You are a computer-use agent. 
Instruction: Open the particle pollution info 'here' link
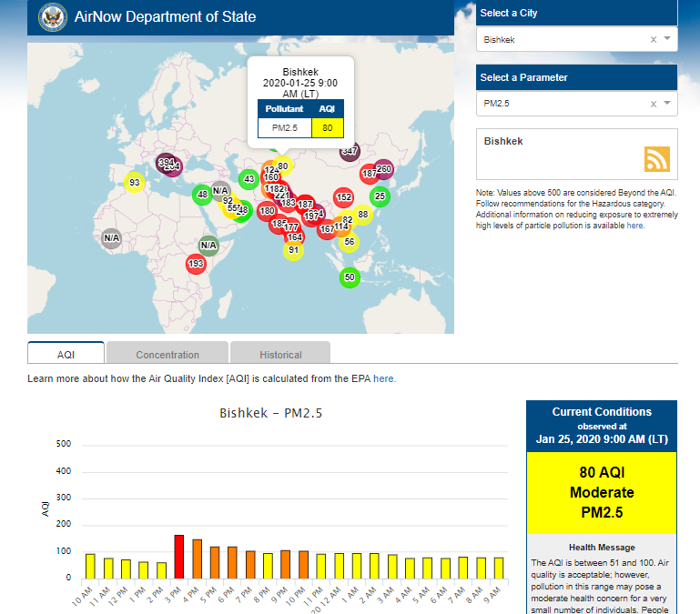coord(634,226)
